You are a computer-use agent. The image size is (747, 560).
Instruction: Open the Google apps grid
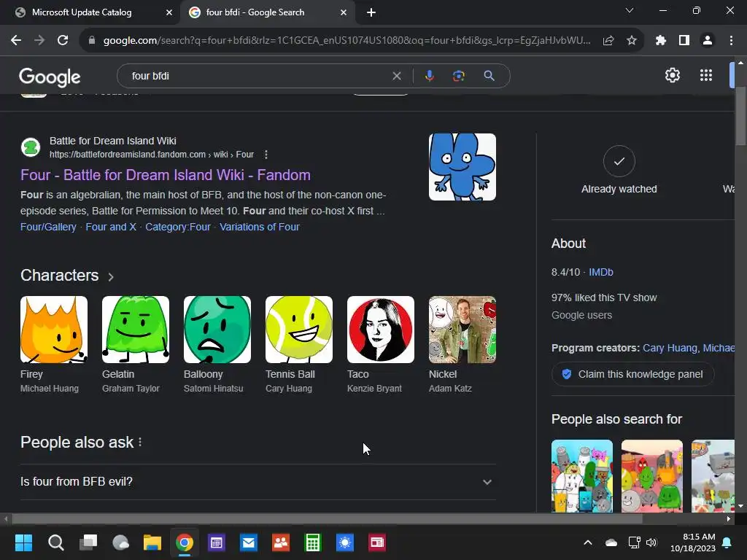point(706,75)
